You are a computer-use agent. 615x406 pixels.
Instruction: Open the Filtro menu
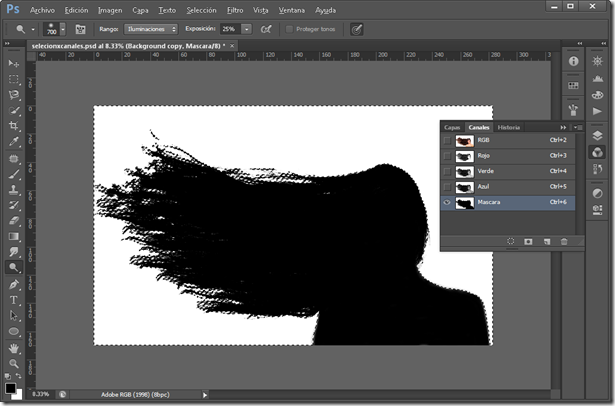click(x=235, y=10)
